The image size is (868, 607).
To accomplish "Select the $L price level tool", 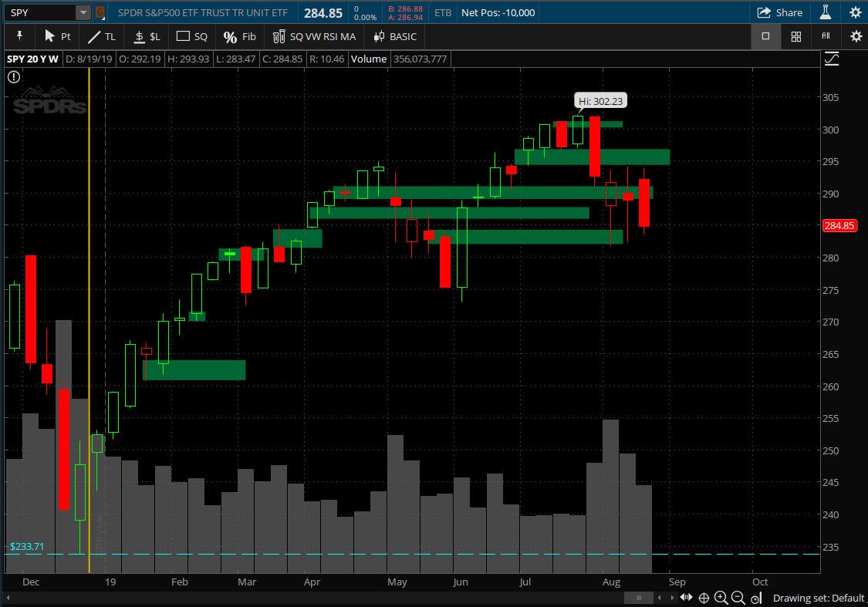I will (147, 36).
